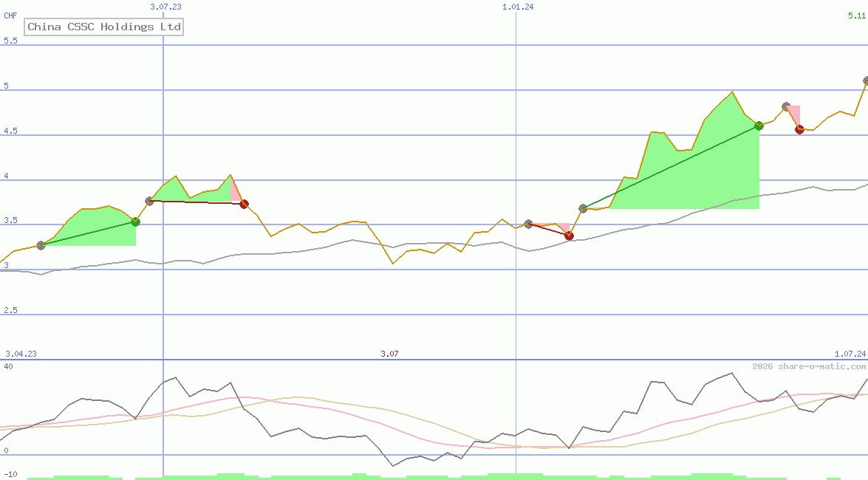Select the rightmost red sell dot
Image resolution: width=868 pixels, height=480 pixels.
799,129
